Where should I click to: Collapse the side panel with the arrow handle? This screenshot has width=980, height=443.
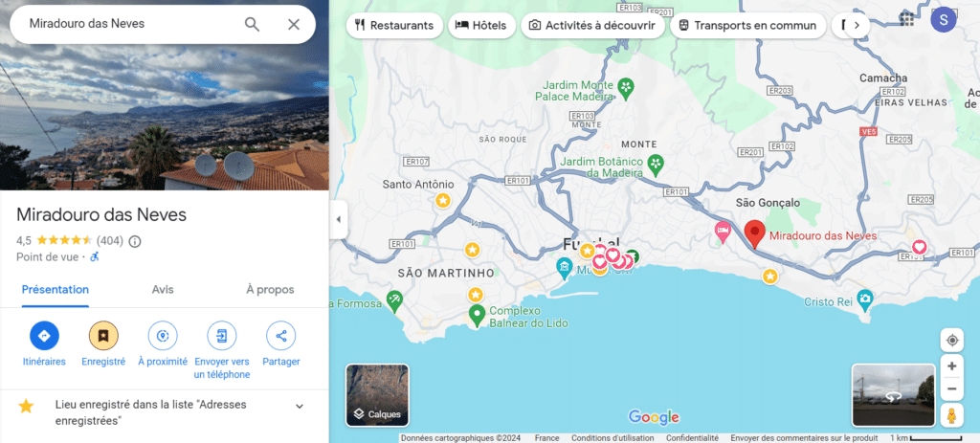338,219
